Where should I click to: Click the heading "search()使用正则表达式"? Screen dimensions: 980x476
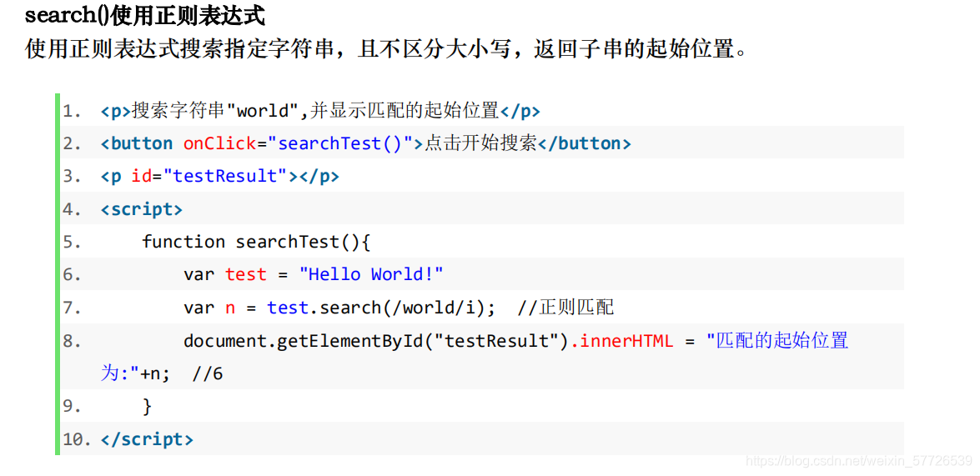(x=145, y=17)
